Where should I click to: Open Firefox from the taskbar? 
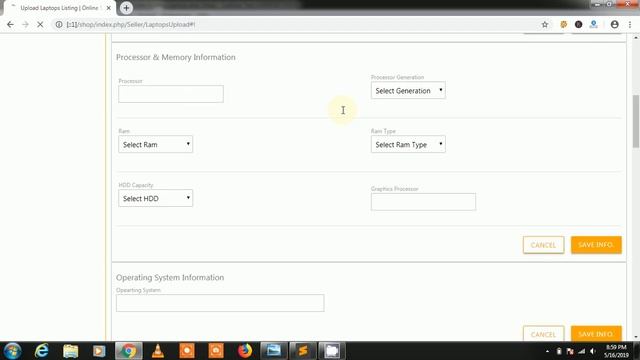coord(245,351)
